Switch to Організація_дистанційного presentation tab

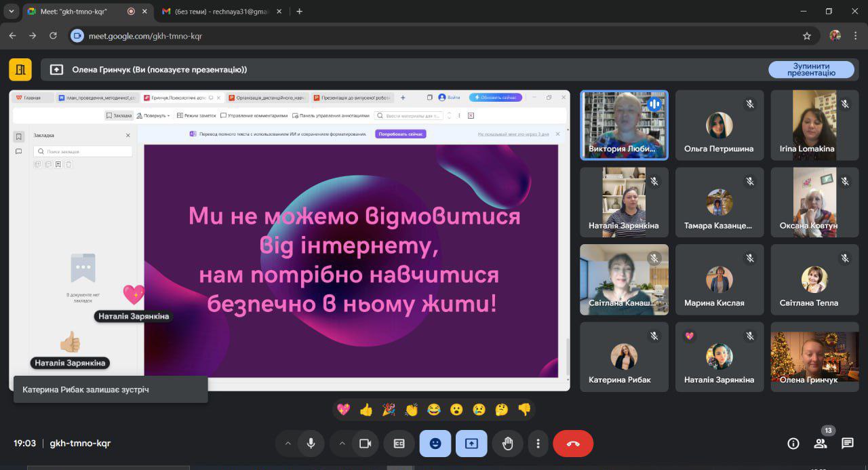point(267,98)
